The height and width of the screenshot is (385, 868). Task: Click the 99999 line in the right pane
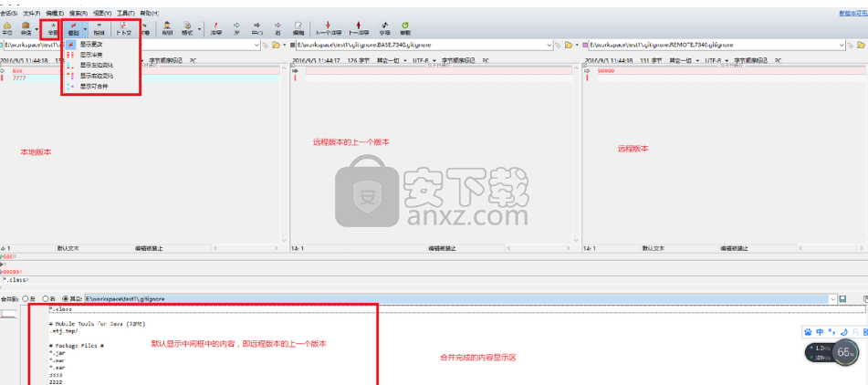731,71
